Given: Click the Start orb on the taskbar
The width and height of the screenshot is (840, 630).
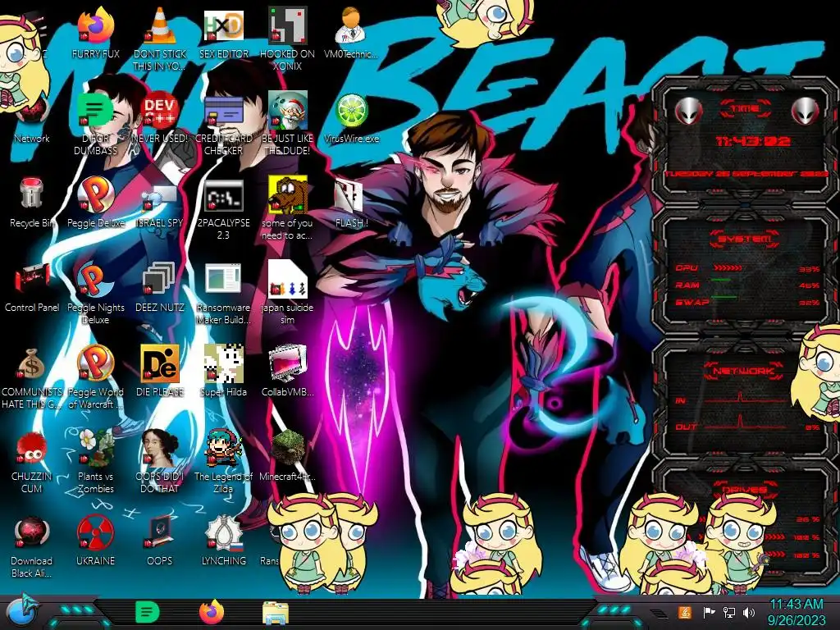Looking at the screenshot, I should 22,612.
